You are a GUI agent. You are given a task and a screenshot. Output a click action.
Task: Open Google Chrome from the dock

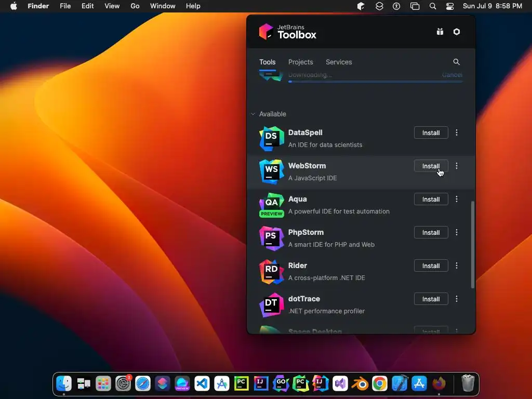[380, 384]
